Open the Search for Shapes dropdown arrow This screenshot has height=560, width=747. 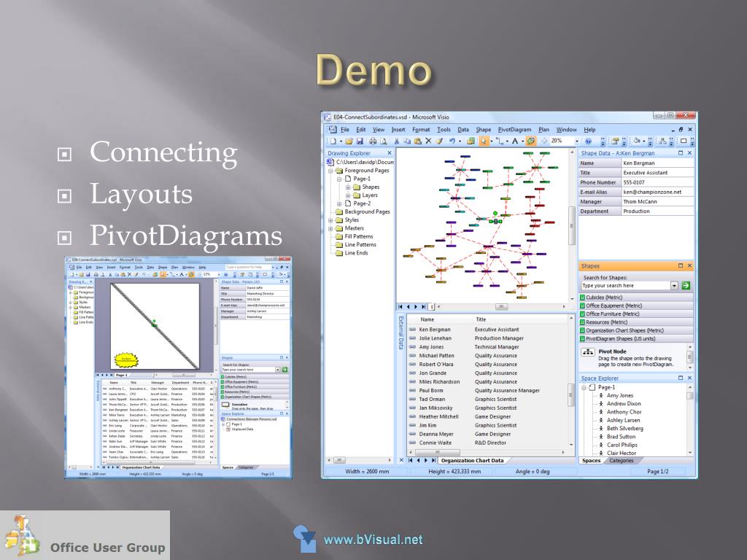tap(674, 286)
